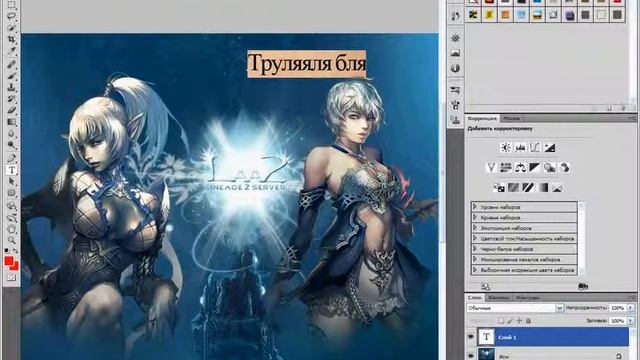Click the background color swatch
The height and width of the screenshot is (360, 640).
[16, 267]
